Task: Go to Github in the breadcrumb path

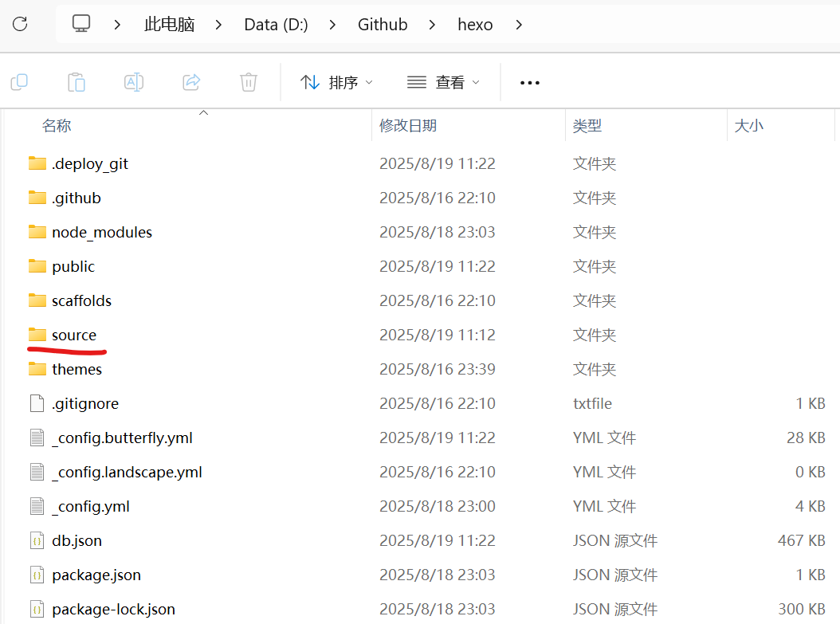Action: coord(383,25)
